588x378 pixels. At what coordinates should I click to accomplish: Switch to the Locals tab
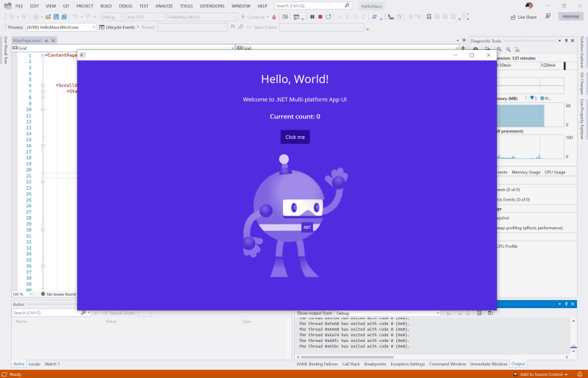35,364
